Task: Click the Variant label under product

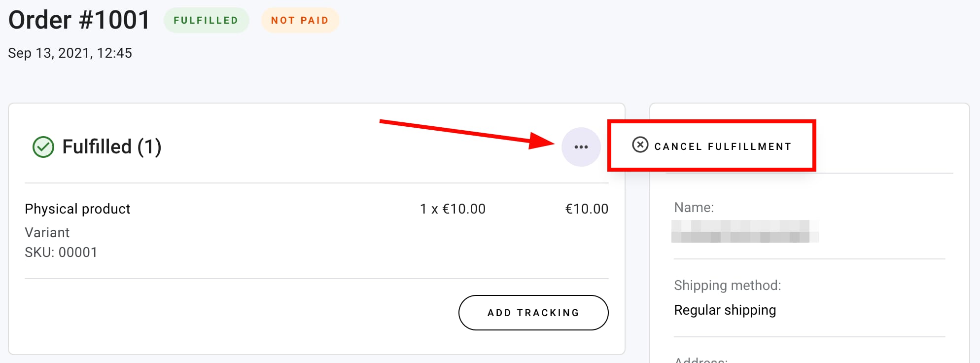Action: point(47,232)
